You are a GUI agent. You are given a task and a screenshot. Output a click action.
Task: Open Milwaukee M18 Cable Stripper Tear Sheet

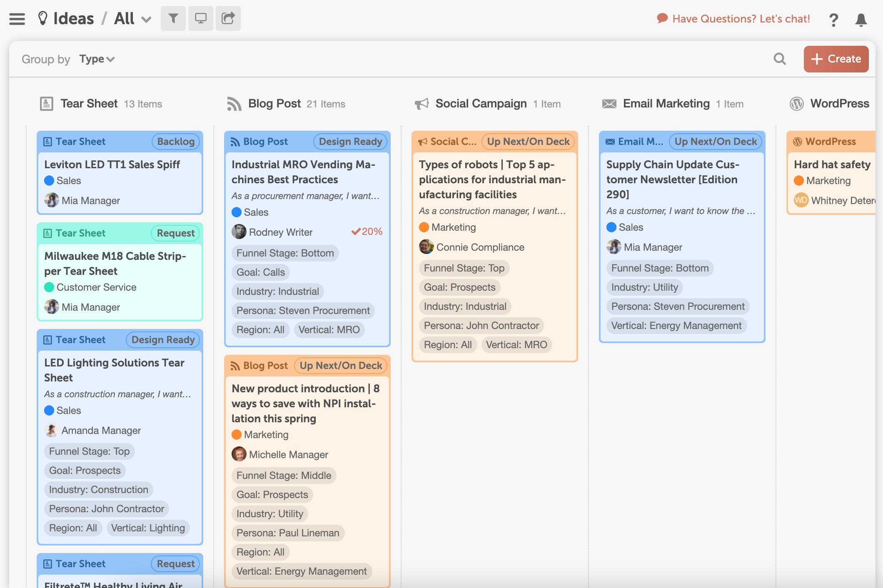pyautogui.click(x=115, y=264)
